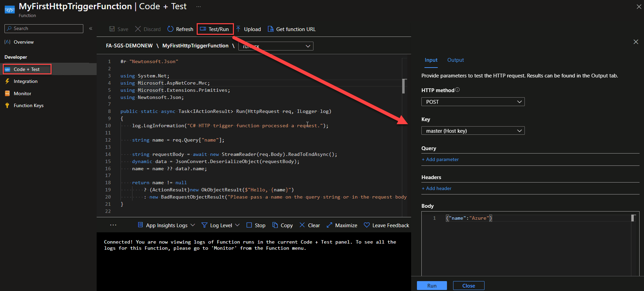Image resolution: width=644 pixels, height=291 pixels.
Task: Click the Refresh icon in the toolbar
Action: pyautogui.click(x=170, y=29)
